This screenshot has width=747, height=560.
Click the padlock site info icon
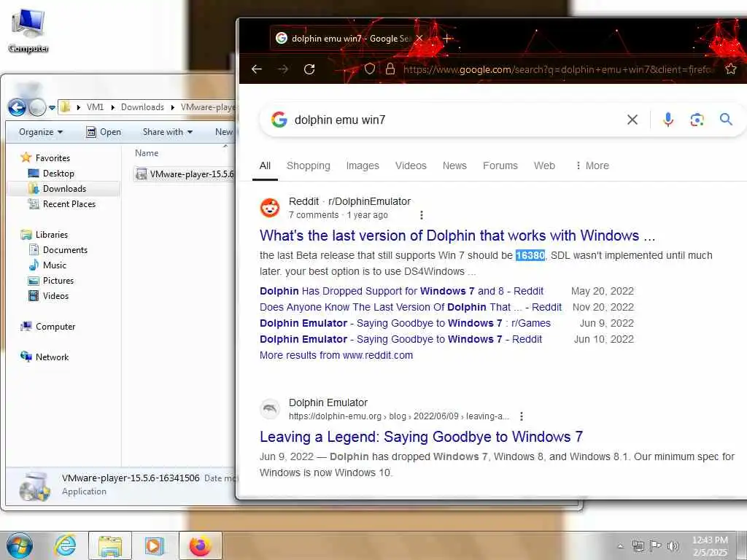point(390,69)
